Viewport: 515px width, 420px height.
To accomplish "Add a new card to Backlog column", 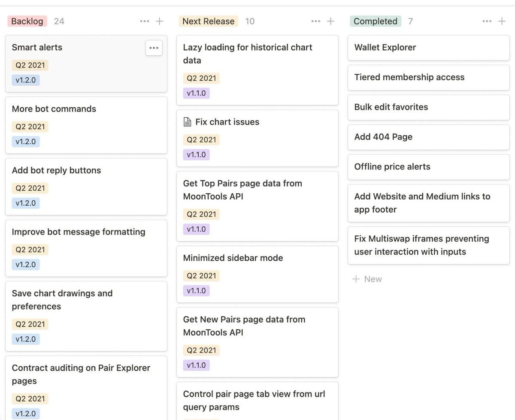I will [x=159, y=21].
